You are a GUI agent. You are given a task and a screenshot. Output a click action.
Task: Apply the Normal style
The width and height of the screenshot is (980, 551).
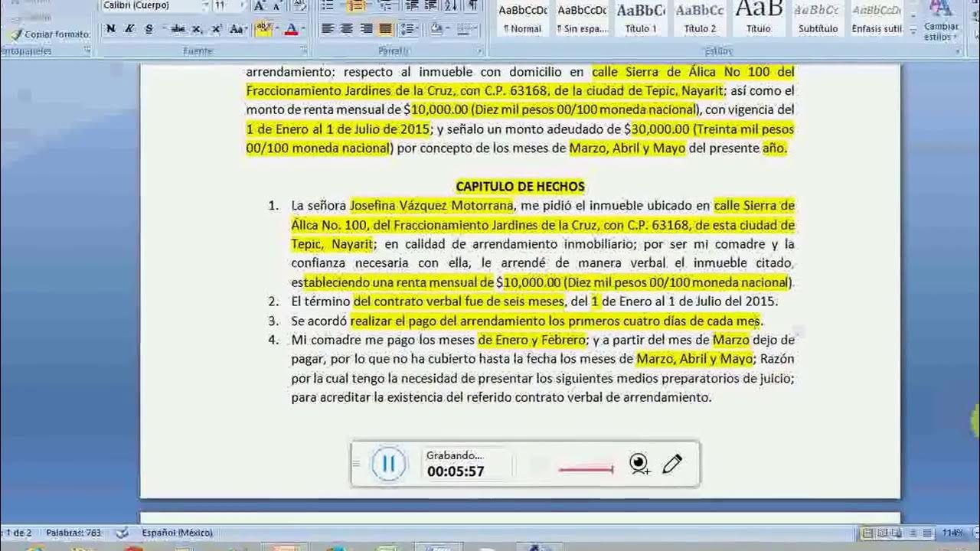pyautogui.click(x=522, y=18)
